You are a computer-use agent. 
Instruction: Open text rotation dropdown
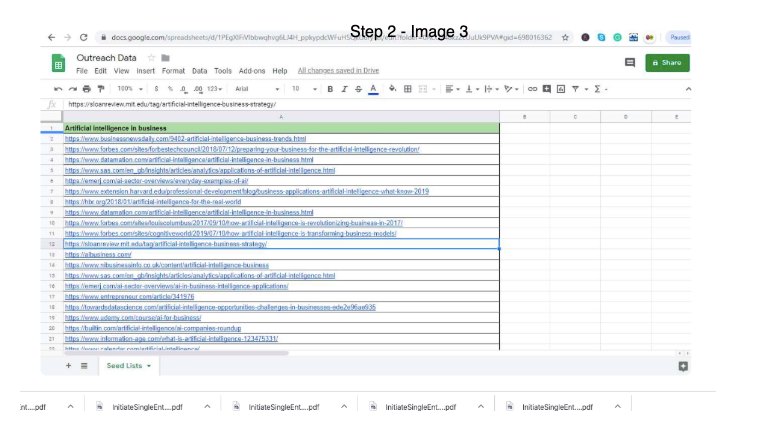[x=511, y=89]
